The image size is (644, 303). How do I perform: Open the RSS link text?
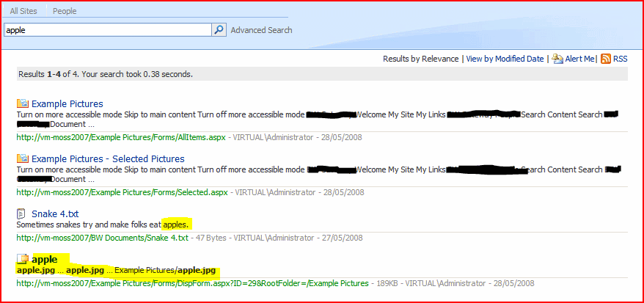pyautogui.click(x=621, y=59)
